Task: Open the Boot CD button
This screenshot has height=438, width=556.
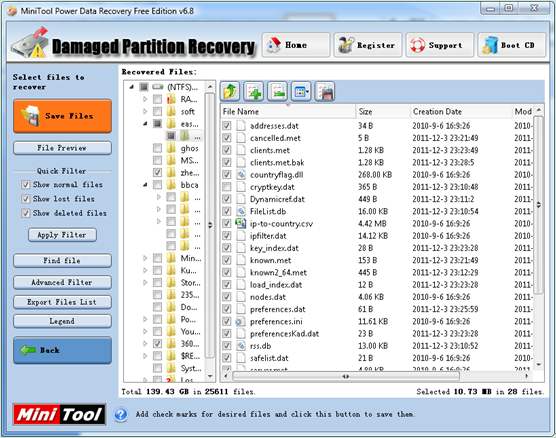Action: (x=512, y=45)
